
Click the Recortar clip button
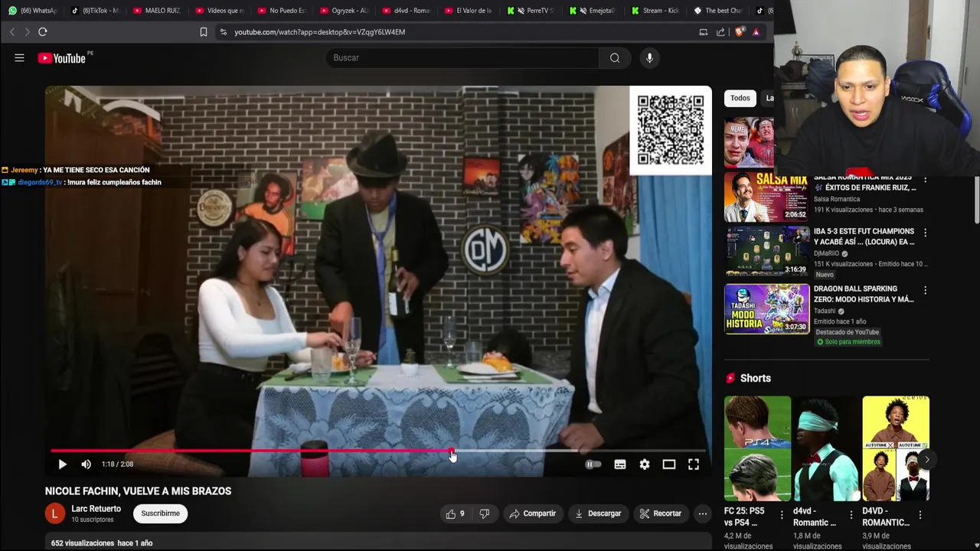coord(661,514)
